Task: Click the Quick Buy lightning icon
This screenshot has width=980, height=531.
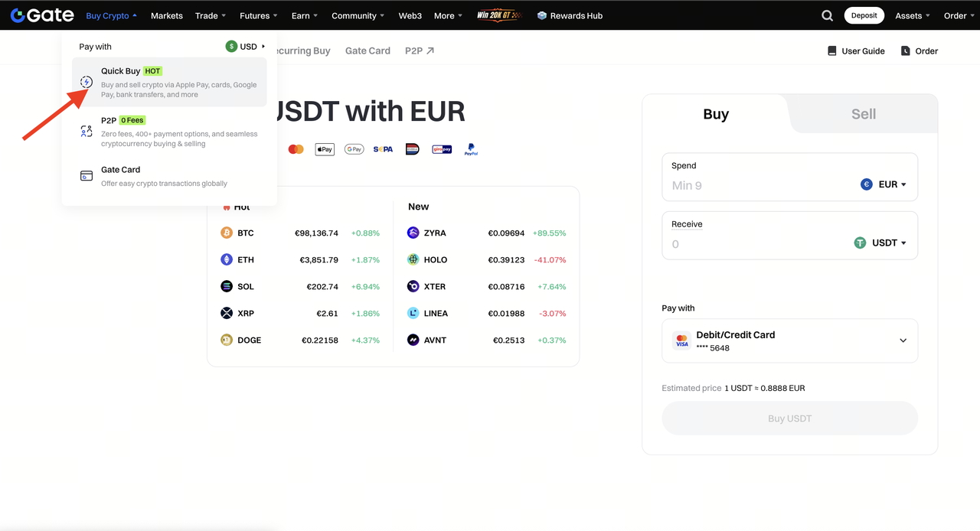Action: pyautogui.click(x=87, y=82)
